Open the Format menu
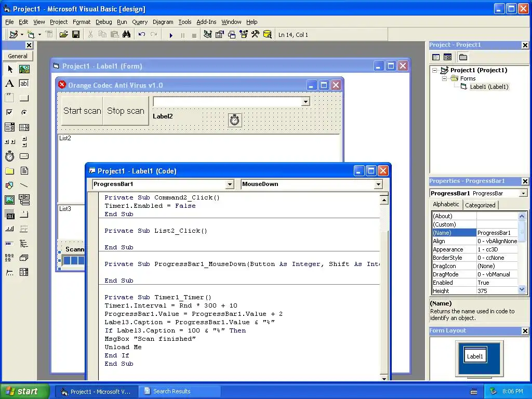This screenshot has height=399, width=532. 82,22
